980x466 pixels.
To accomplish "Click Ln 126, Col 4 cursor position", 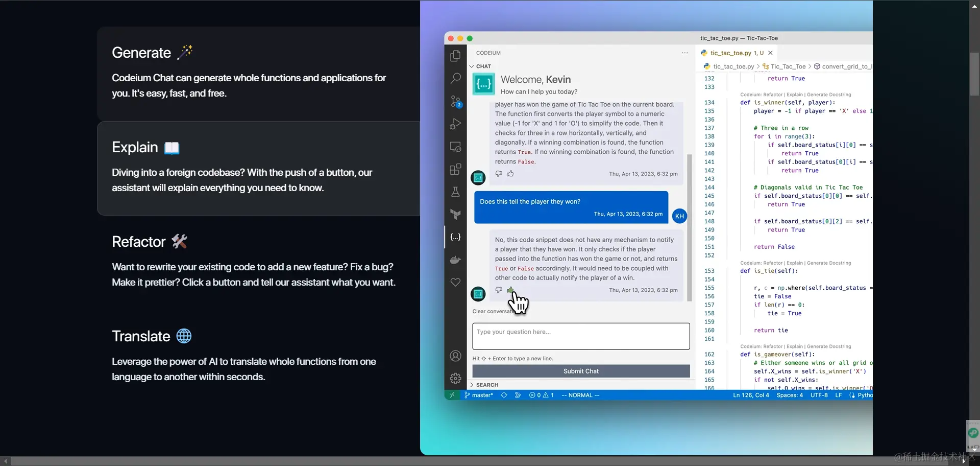I will (x=751, y=395).
